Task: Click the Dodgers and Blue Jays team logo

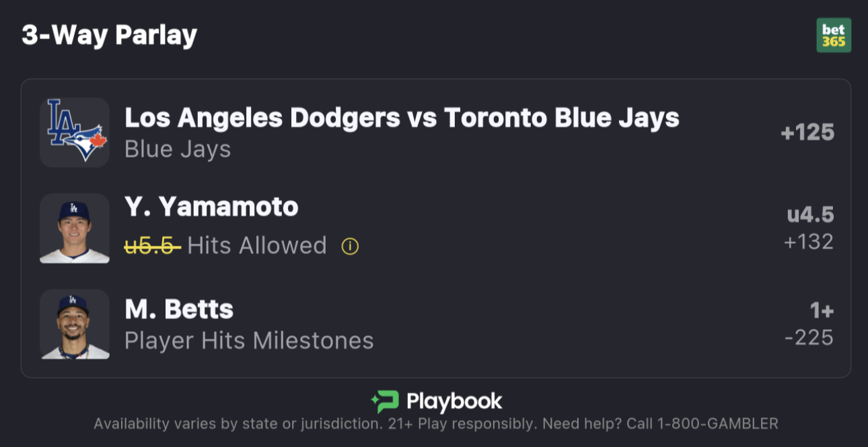Action: coord(75,132)
